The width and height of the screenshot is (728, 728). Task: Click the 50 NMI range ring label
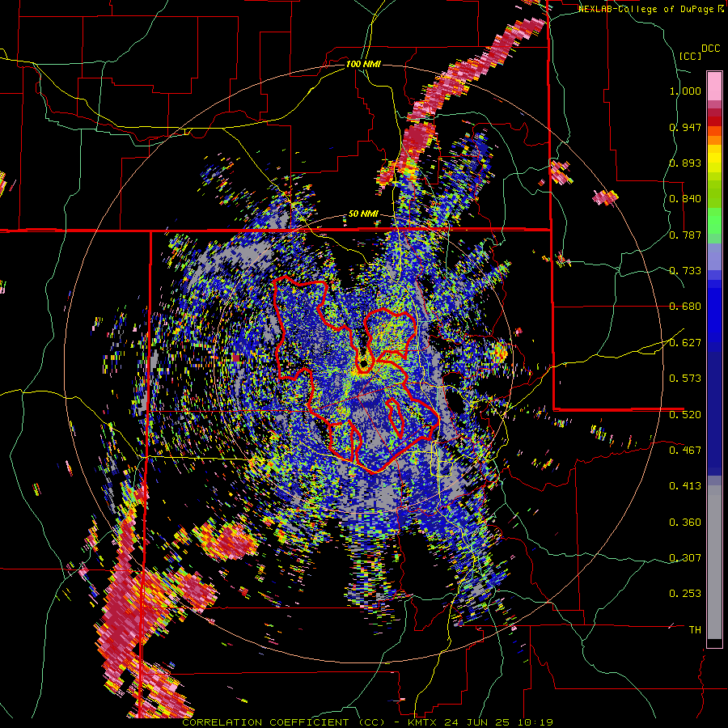[x=363, y=214]
